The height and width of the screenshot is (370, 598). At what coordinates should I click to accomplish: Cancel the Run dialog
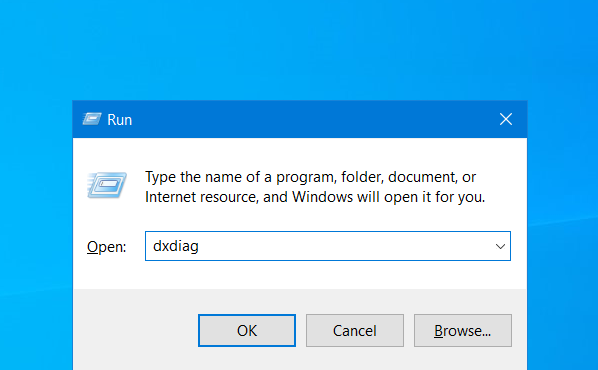tap(355, 330)
